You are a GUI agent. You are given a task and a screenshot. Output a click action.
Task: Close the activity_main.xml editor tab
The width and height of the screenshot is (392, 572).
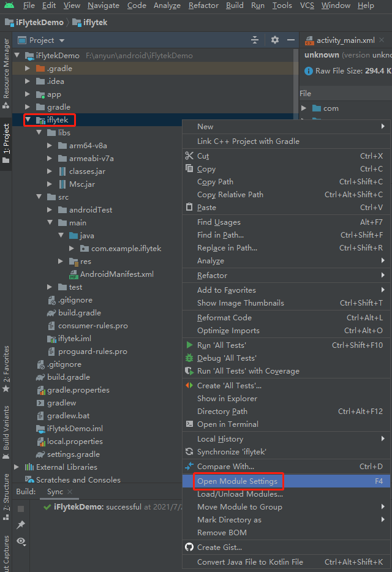tap(382, 40)
